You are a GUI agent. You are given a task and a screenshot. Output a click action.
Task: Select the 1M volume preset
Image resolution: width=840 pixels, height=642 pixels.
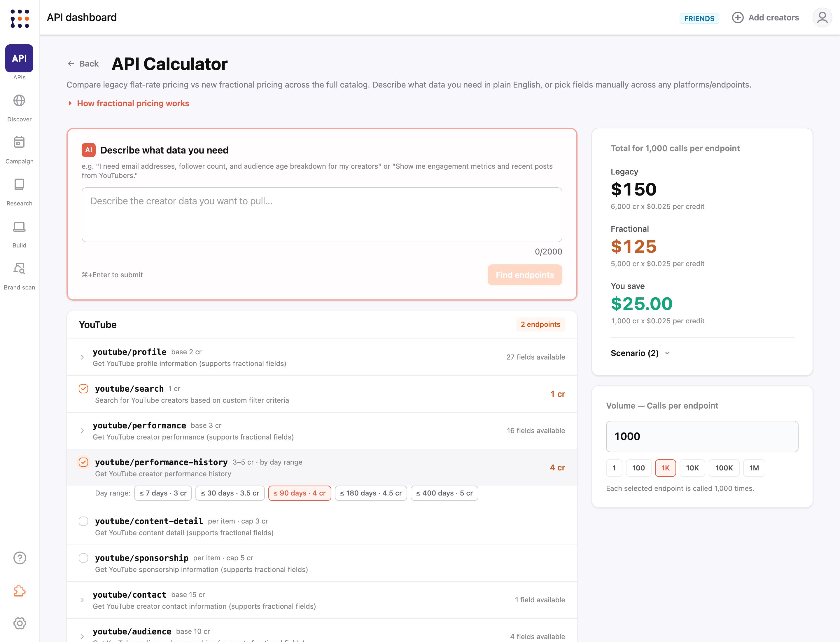[x=754, y=468]
